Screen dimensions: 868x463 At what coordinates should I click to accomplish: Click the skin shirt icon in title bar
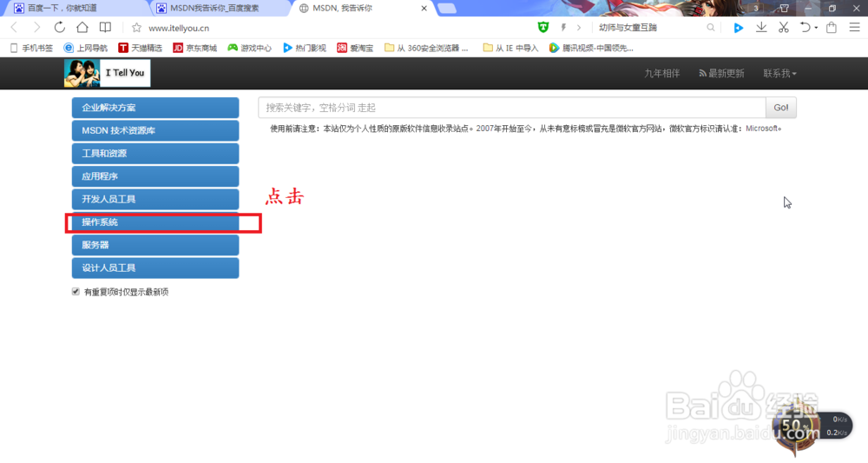click(x=784, y=8)
